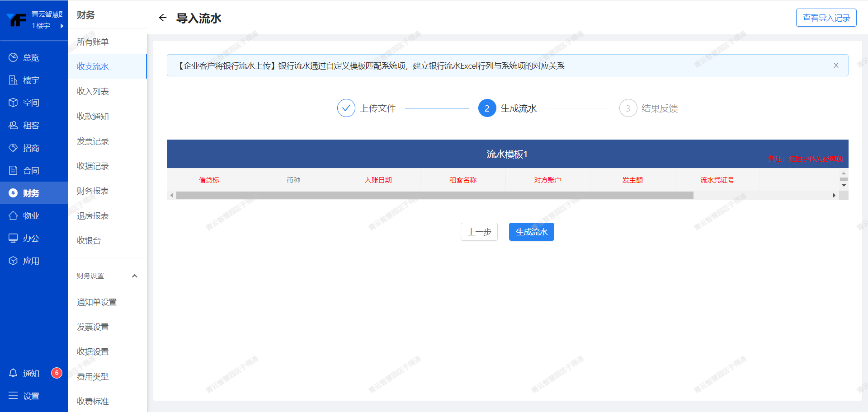Collapse the 财务设置 section
This screenshot has width=868, height=412.
point(134,276)
